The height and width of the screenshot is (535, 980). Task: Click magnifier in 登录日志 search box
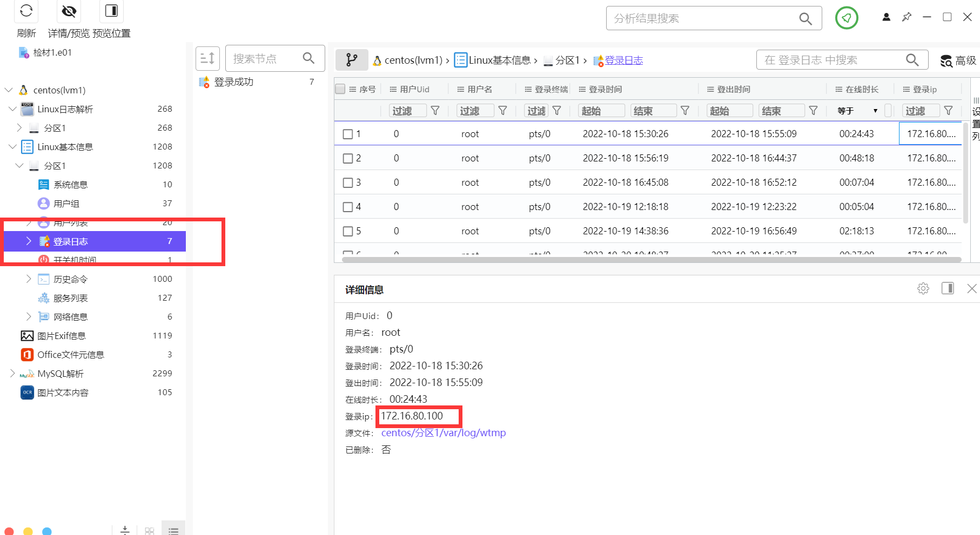(912, 60)
